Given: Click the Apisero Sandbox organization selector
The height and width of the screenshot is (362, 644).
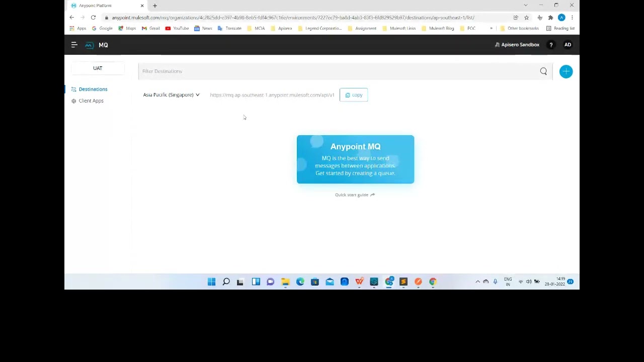Looking at the screenshot, I should 517,45.
